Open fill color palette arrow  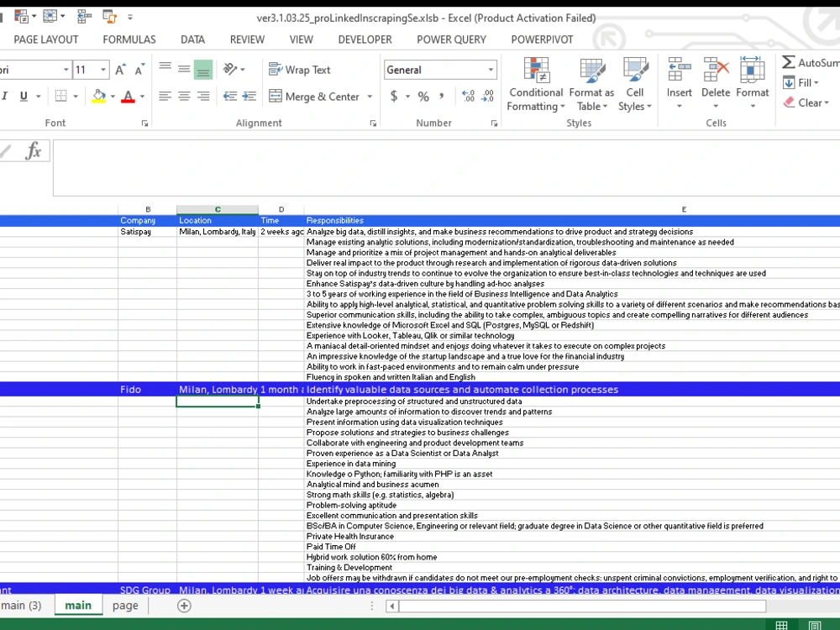coord(113,97)
